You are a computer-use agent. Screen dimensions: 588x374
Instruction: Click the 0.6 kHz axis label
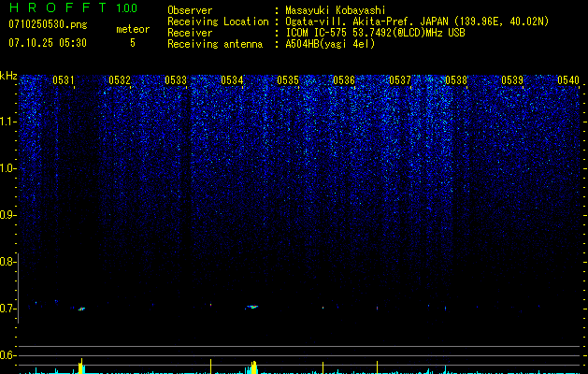[7, 355]
